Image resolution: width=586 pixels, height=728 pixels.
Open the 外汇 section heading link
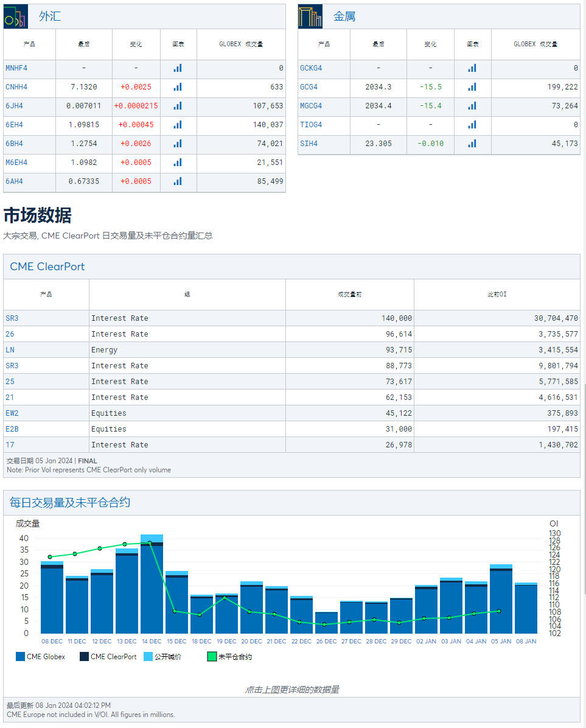click(50, 16)
